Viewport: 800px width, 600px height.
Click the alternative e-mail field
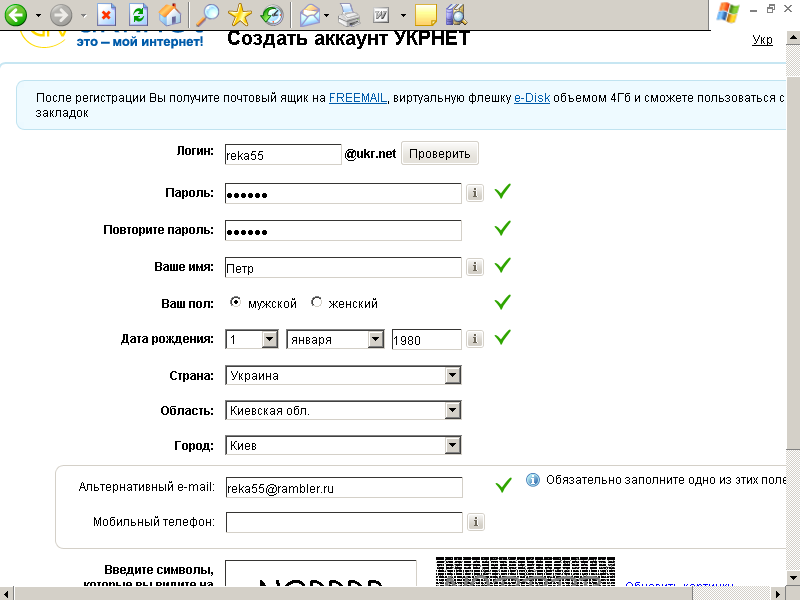pyautogui.click(x=344, y=487)
